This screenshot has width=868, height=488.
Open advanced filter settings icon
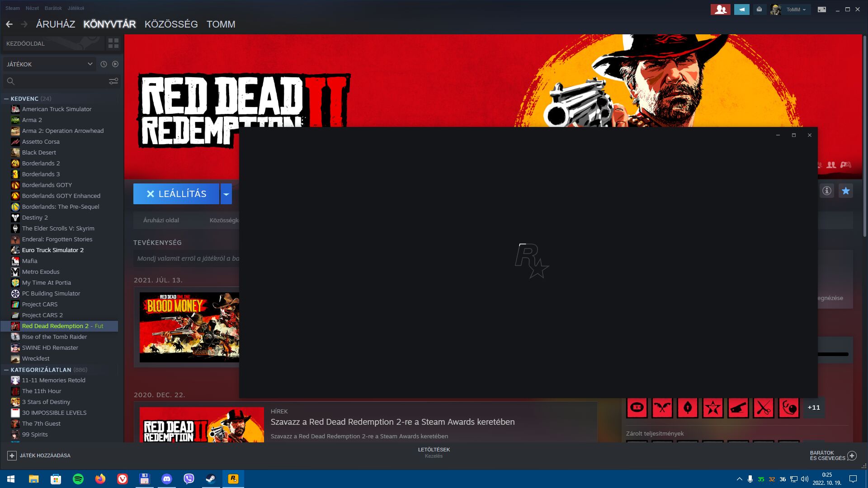click(113, 81)
